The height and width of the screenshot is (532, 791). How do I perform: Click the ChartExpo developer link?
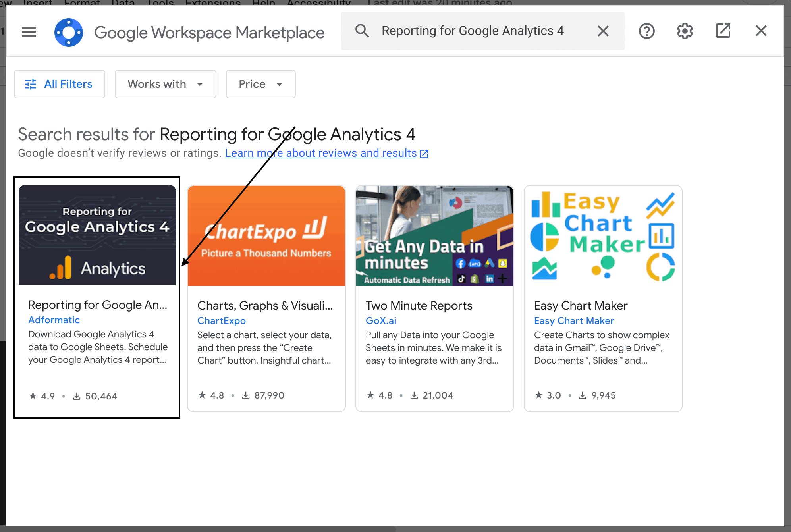(x=222, y=321)
